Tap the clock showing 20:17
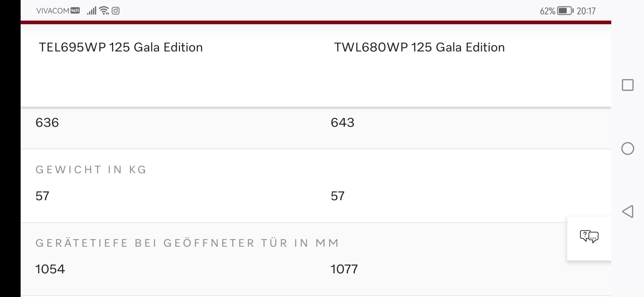The image size is (644, 297). click(586, 11)
